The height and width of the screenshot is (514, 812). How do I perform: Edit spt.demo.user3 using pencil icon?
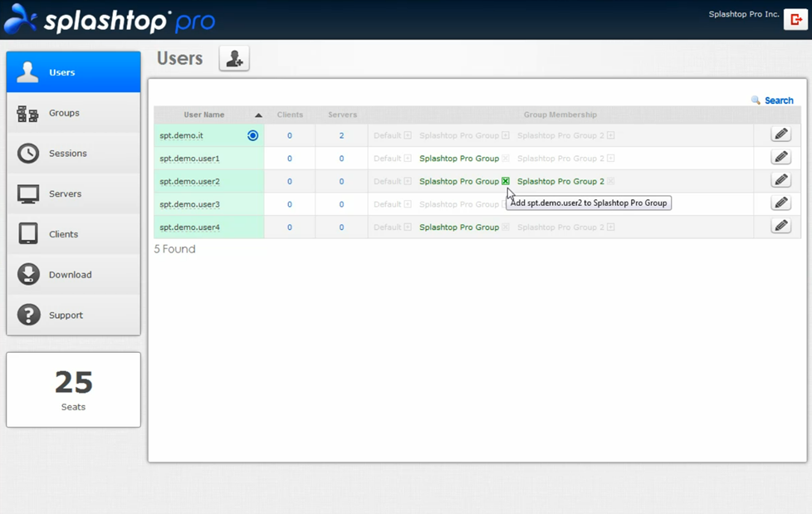780,203
